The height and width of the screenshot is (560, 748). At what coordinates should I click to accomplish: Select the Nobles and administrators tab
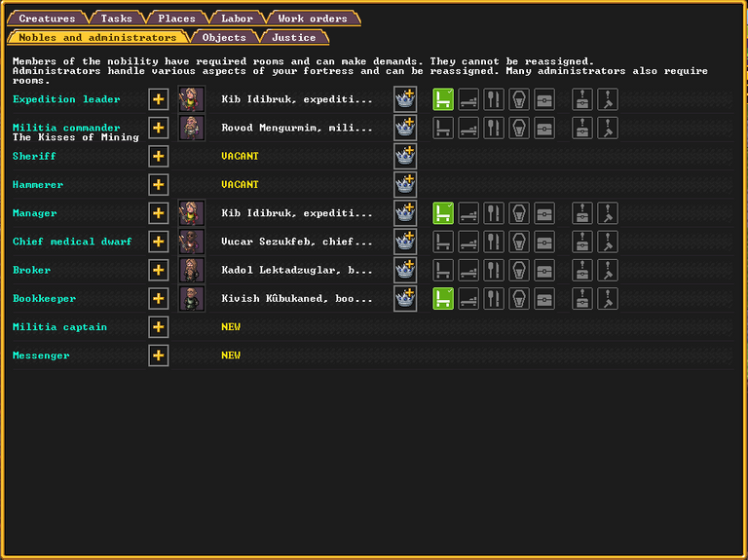tap(97, 37)
